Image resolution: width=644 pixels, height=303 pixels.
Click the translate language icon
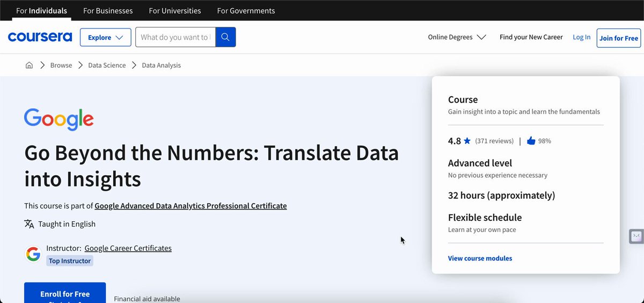29,224
